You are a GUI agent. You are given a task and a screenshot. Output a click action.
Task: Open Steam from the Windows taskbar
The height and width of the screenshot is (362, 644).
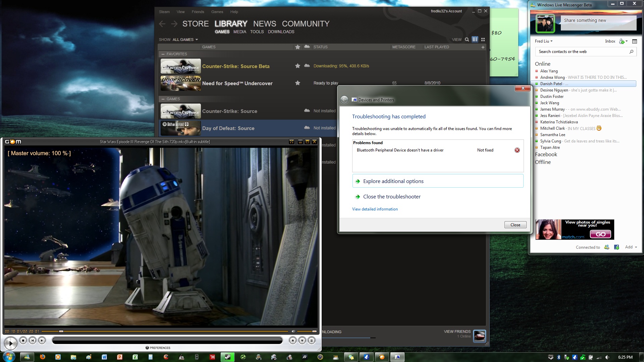tap(227, 357)
